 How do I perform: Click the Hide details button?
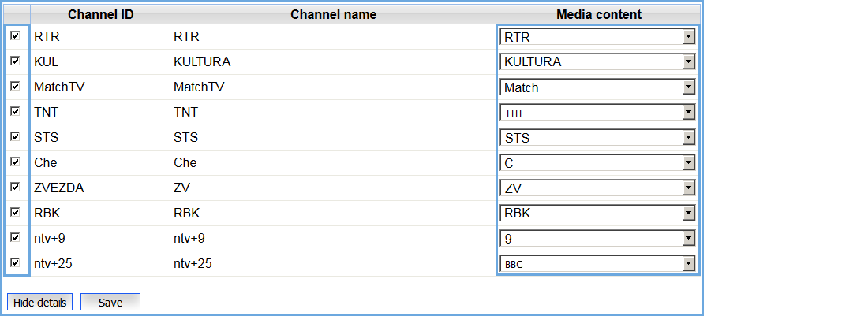click(39, 302)
